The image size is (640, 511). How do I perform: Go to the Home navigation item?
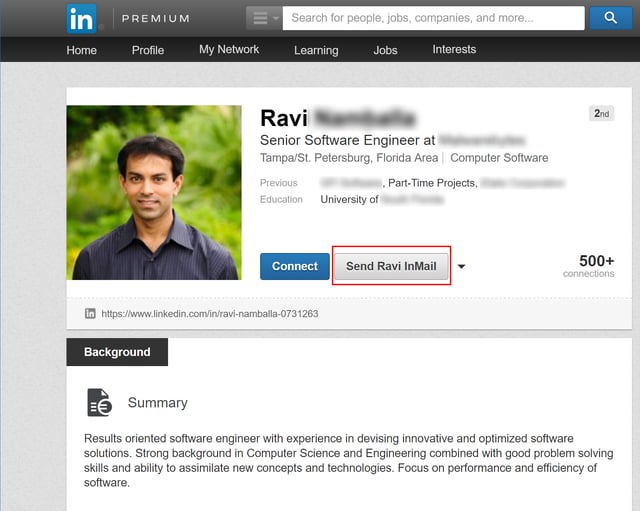[81, 50]
